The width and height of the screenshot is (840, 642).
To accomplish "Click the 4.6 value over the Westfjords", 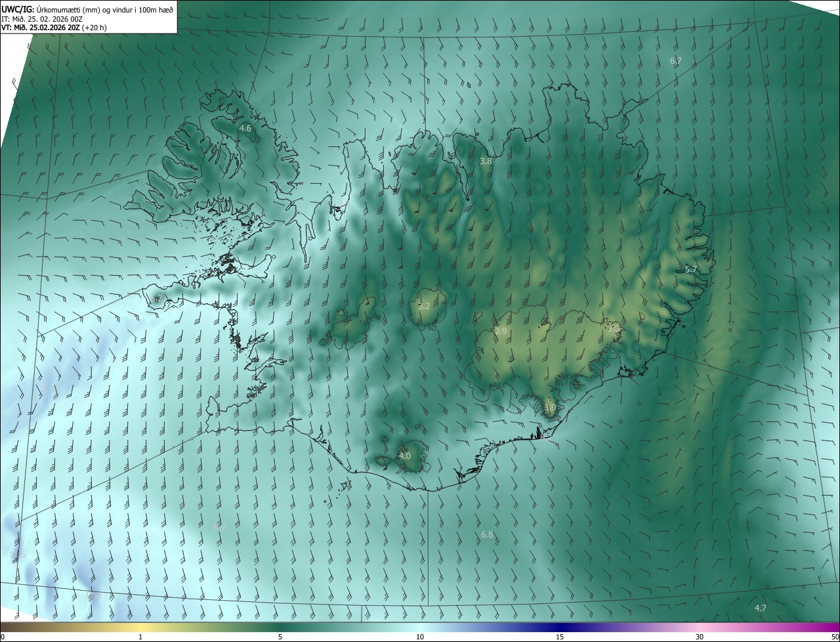I will coord(245,129).
